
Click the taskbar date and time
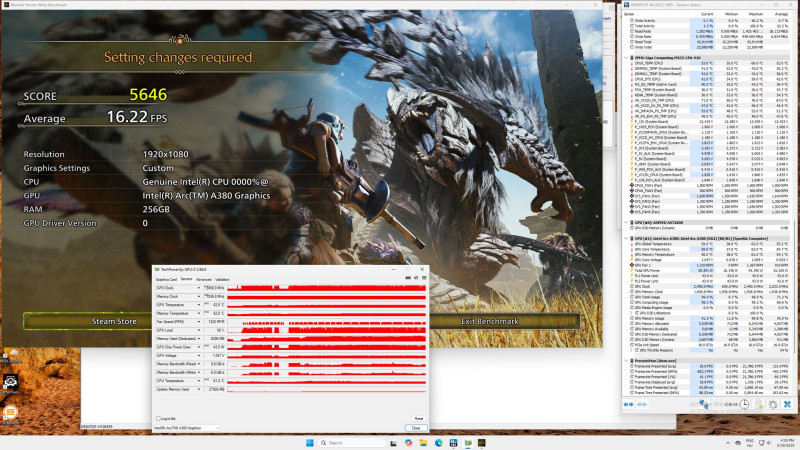(787, 443)
